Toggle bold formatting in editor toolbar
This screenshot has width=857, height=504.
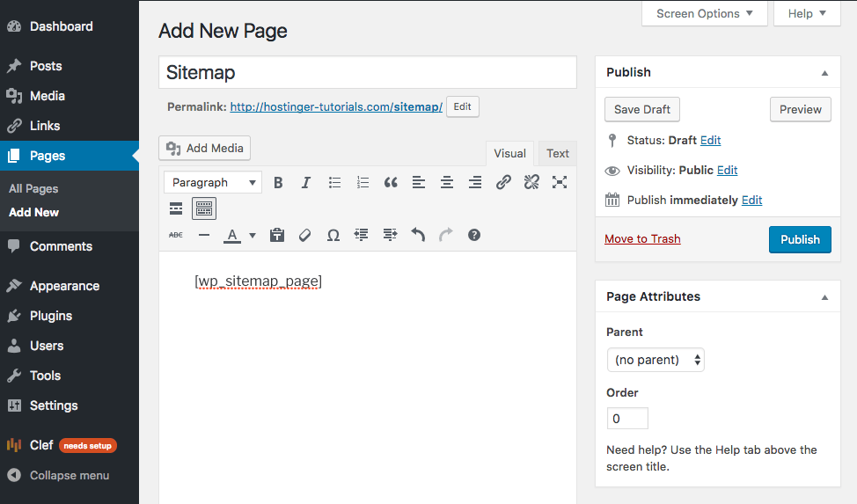click(278, 183)
